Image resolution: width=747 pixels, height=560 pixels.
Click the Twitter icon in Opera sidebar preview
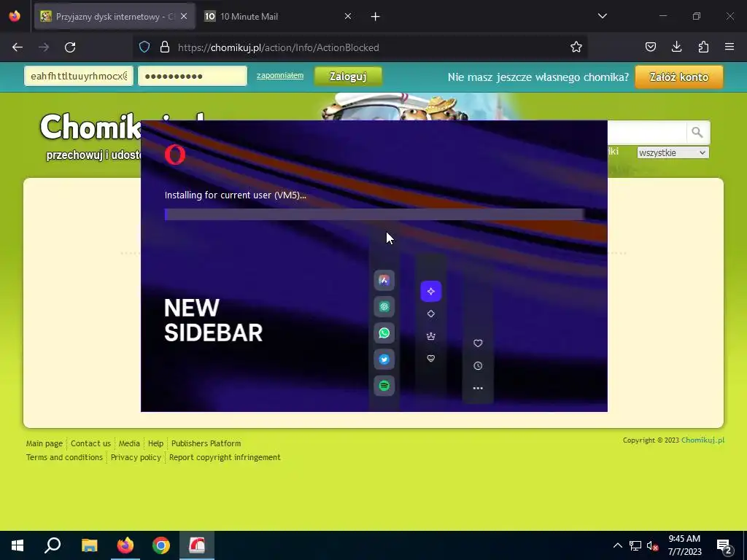point(384,359)
